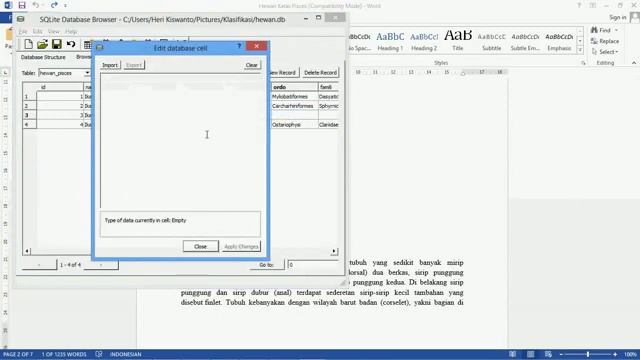This screenshot has width=640, height=360.
Task: Click the Replace icon in Word Editing group
Action: [x=594, y=41]
